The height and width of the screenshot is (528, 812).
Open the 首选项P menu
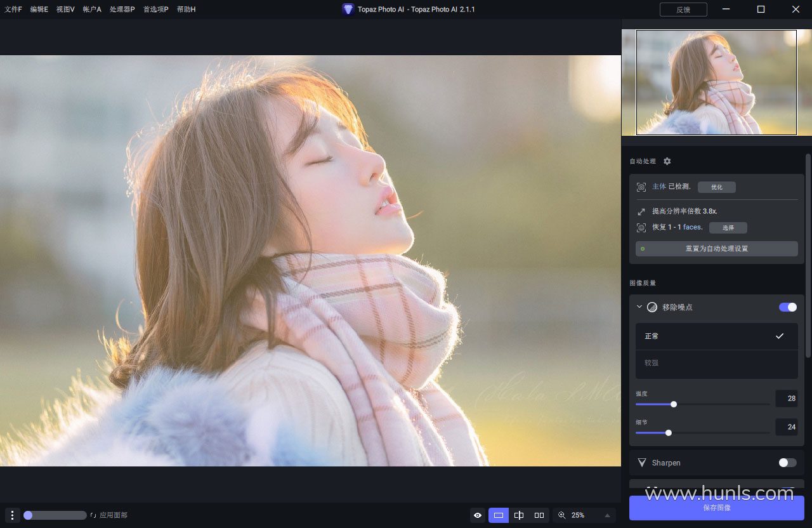point(155,10)
